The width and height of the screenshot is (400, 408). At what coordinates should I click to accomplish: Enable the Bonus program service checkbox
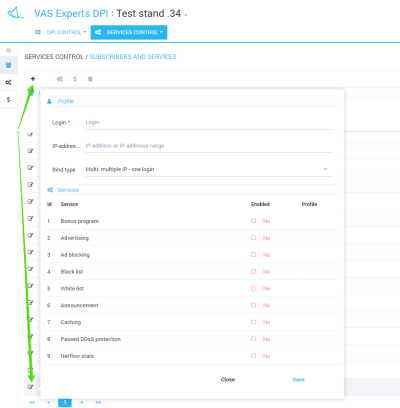[x=253, y=221]
